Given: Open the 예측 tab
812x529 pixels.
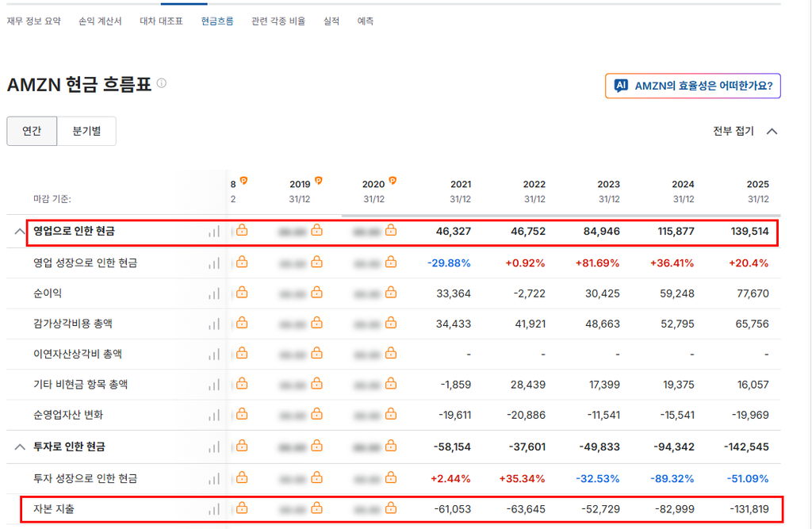Looking at the screenshot, I should click(366, 21).
